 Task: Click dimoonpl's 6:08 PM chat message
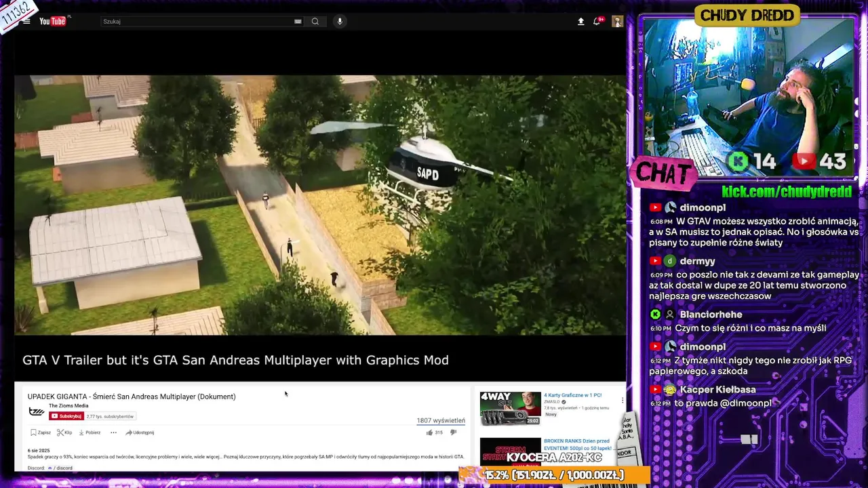click(x=753, y=232)
